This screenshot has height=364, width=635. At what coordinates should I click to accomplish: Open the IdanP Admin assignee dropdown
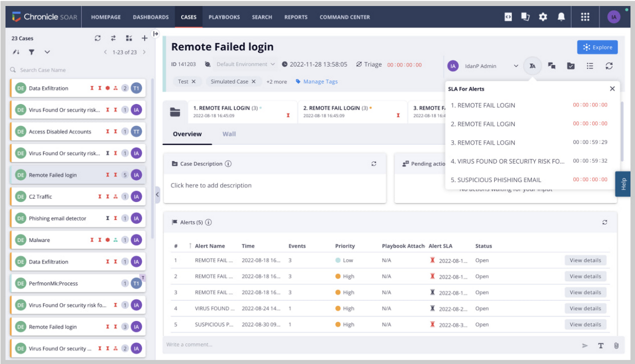516,66
